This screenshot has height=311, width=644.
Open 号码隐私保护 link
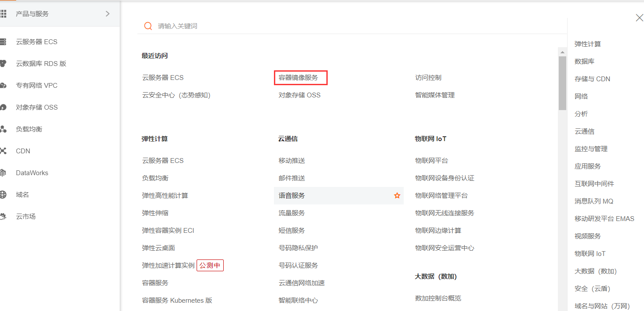click(x=298, y=248)
